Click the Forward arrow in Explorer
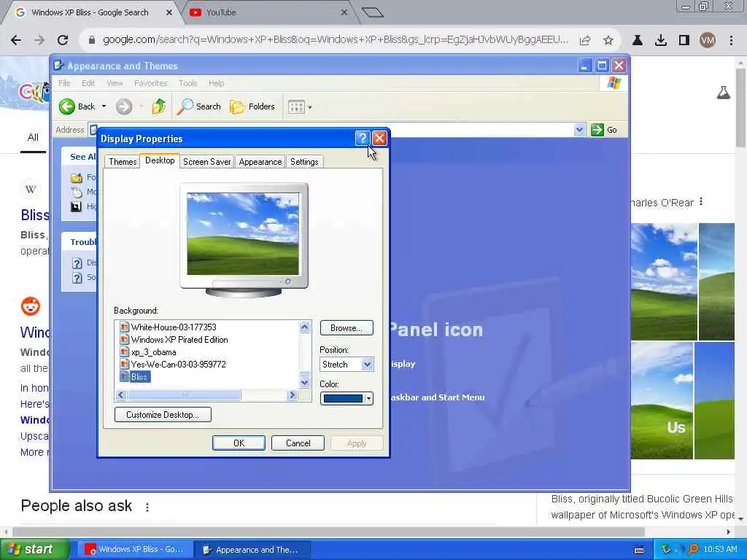747x560 pixels. coord(124,106)
